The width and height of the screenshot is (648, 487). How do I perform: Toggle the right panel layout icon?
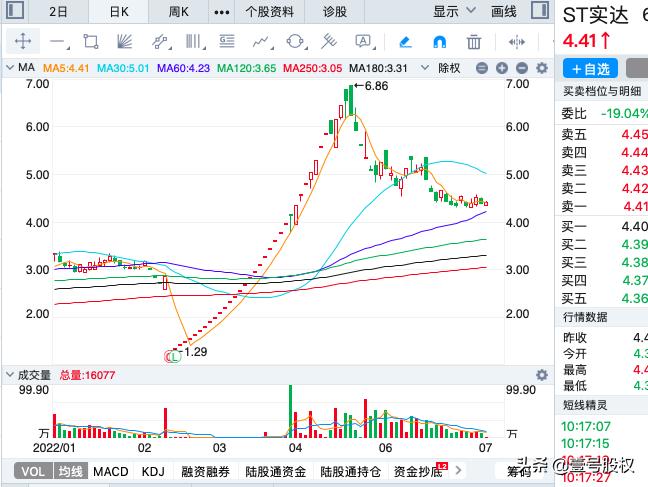pyautogui.click(x=540, y=10)
